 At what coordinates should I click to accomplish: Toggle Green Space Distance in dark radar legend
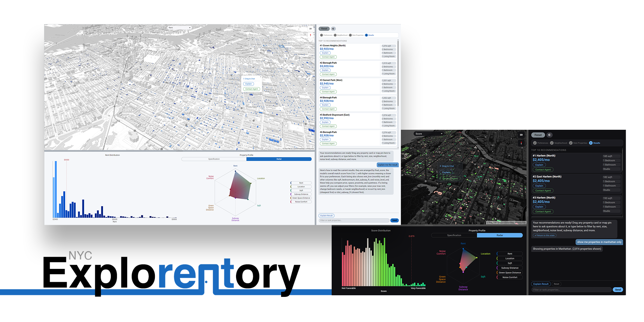510,273
